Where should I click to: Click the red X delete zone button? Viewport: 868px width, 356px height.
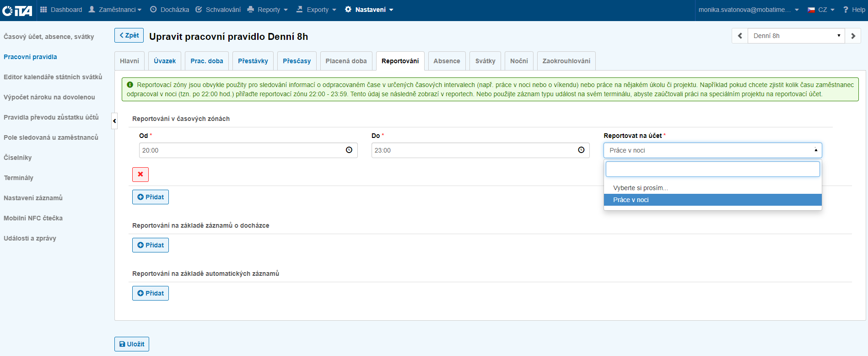[140, 175]
